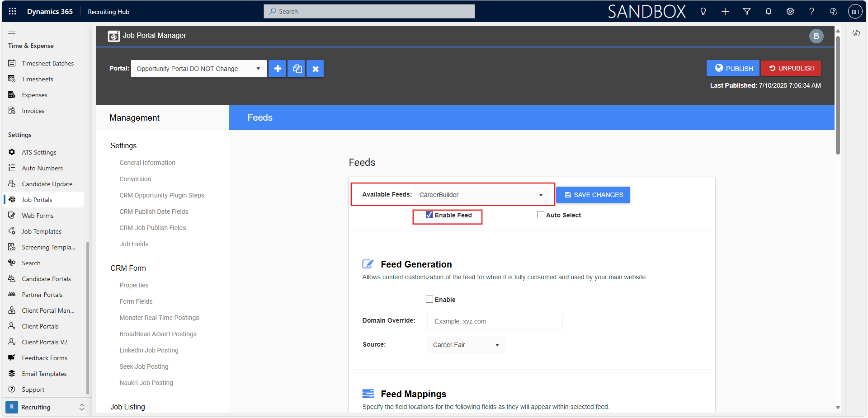The width and height of the screenshot is (868, 418).
Task: Open the settings gear in the top bar
Action: pyautogui.click(x=790, y=11)
